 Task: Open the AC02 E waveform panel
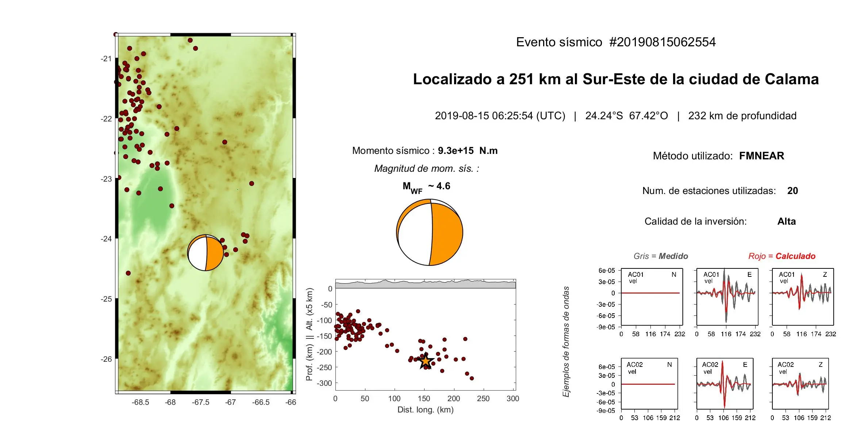tap(725, 384)
